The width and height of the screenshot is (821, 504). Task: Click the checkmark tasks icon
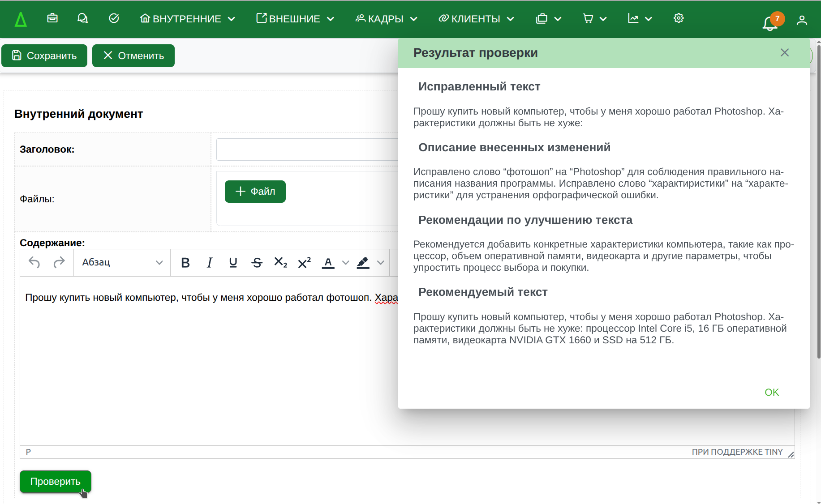[x=114, y=18]
